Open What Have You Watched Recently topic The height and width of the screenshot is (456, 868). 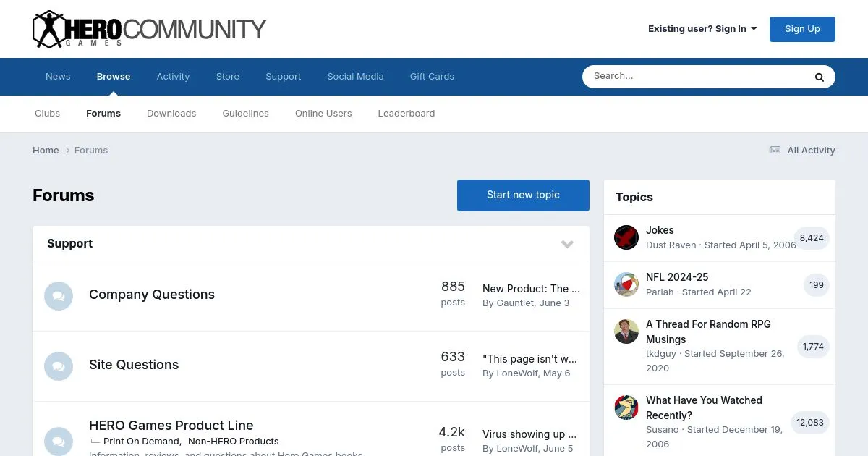tap(704, 408)
